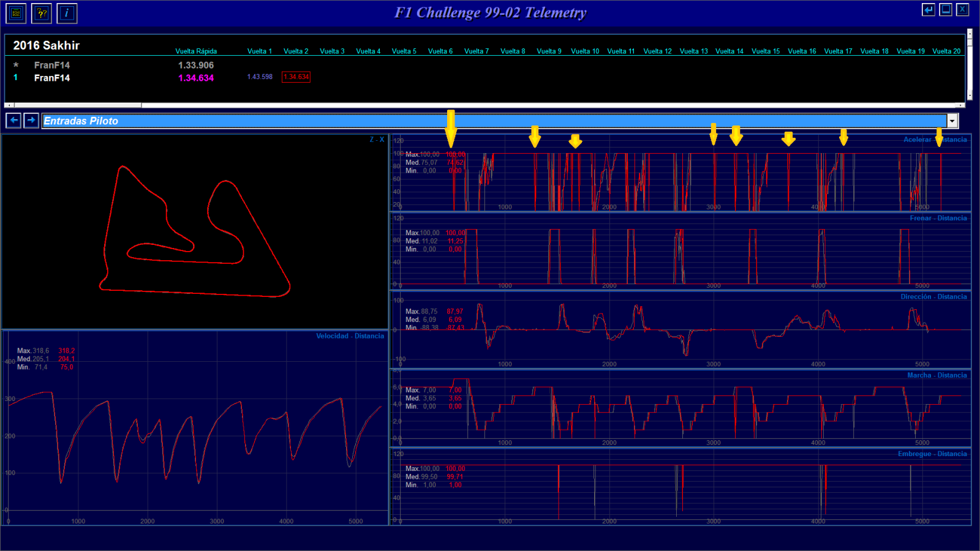Click the 2016 Sakhir session title
This screenshot has height=551, width=980.
coord(47,45)
